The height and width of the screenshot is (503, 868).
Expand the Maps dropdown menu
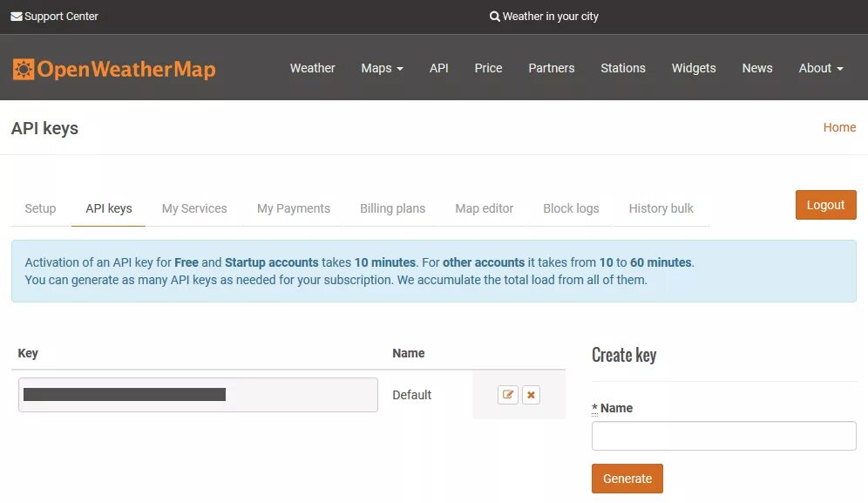click(382, 68)
